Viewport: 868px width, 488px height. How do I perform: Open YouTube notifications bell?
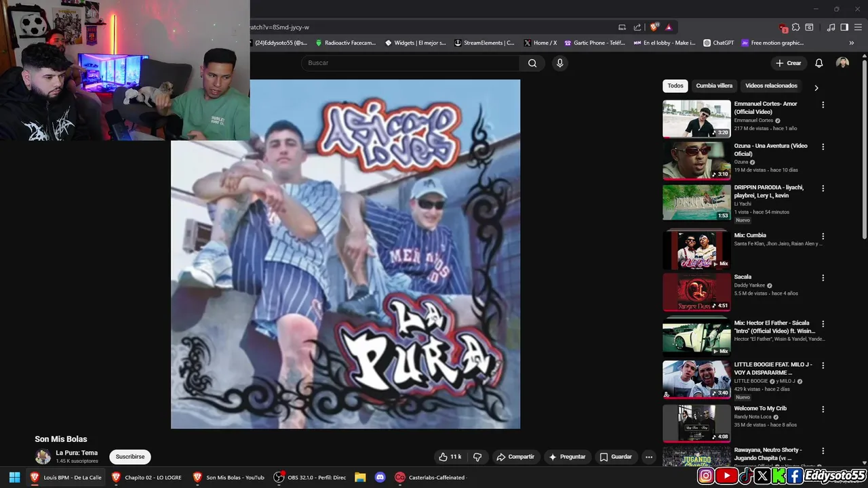(818, 63)
